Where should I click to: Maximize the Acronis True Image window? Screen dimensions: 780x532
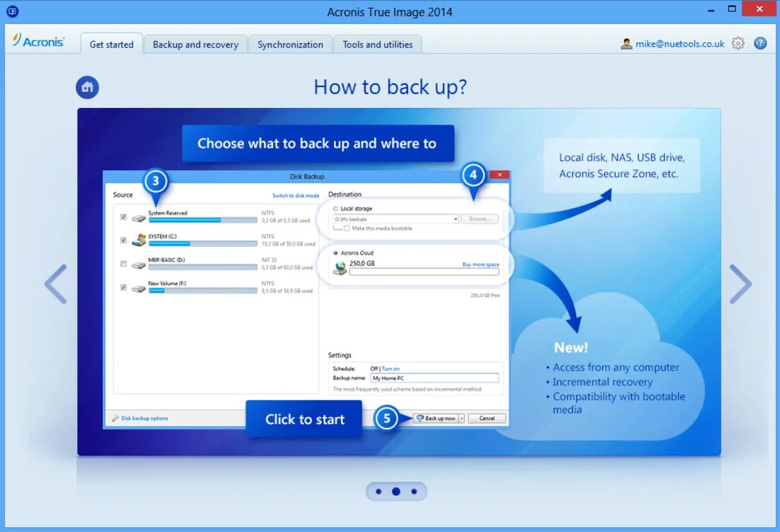click(732, 9)
